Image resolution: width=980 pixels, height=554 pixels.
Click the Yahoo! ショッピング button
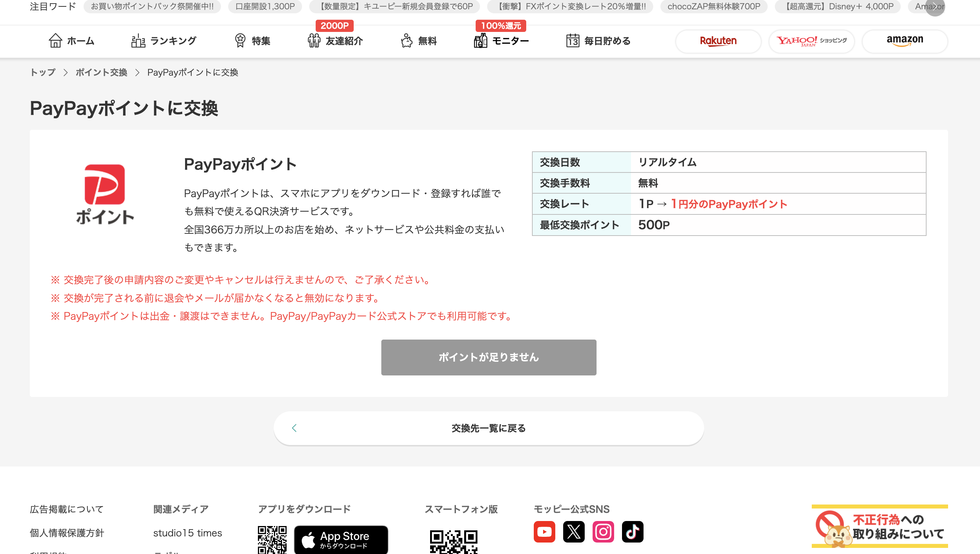click(x=811, y=41)
